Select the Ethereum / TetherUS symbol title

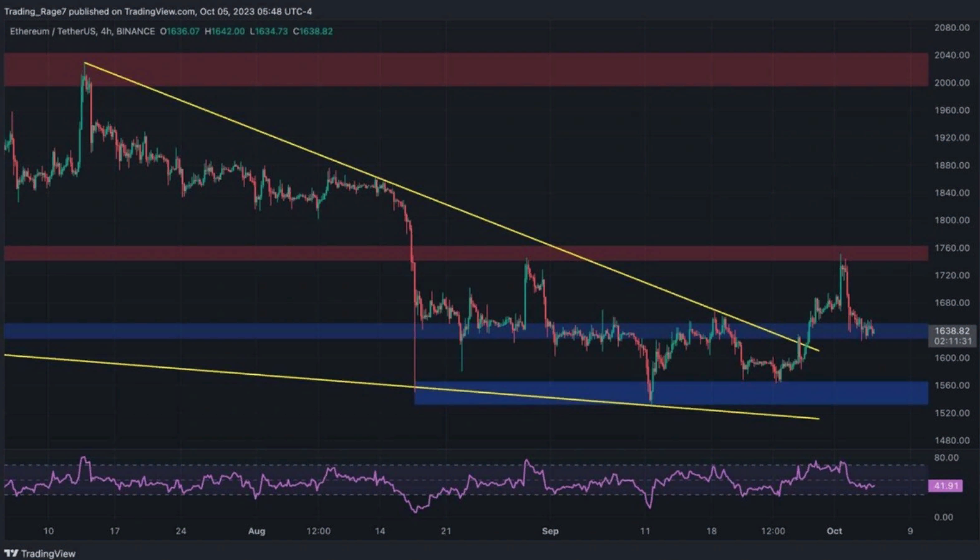52,31
